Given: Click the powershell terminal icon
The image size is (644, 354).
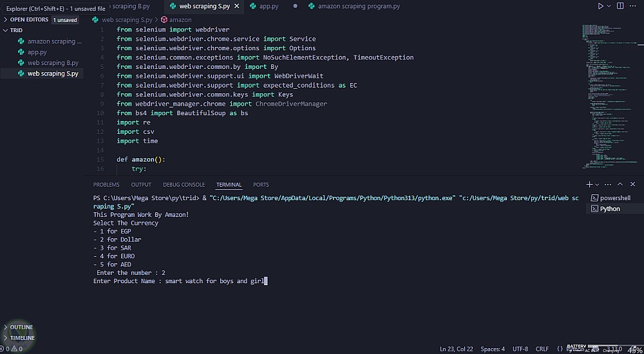Looking at the screenshot, I should 594,198.
